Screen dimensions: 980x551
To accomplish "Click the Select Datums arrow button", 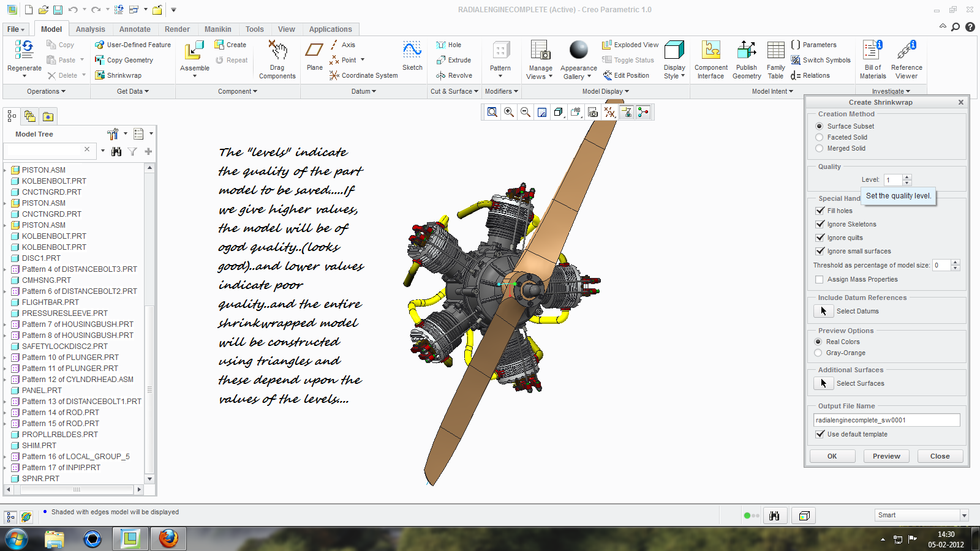I will 823,311.
